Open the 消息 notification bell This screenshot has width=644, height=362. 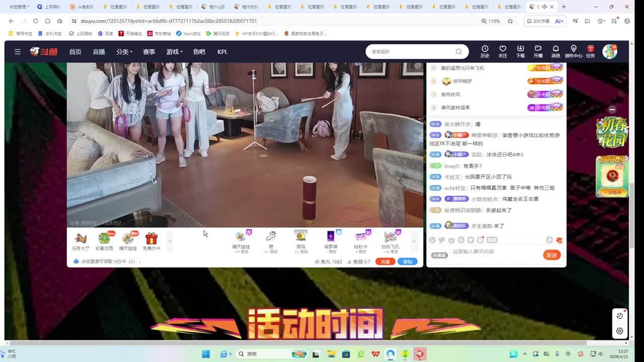tap(555, 51)
